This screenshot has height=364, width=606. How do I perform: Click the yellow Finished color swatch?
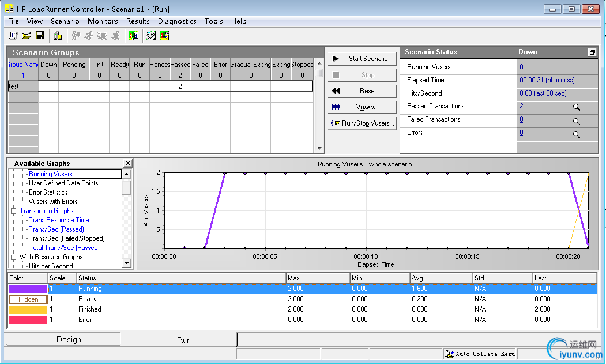coord(28,310)
